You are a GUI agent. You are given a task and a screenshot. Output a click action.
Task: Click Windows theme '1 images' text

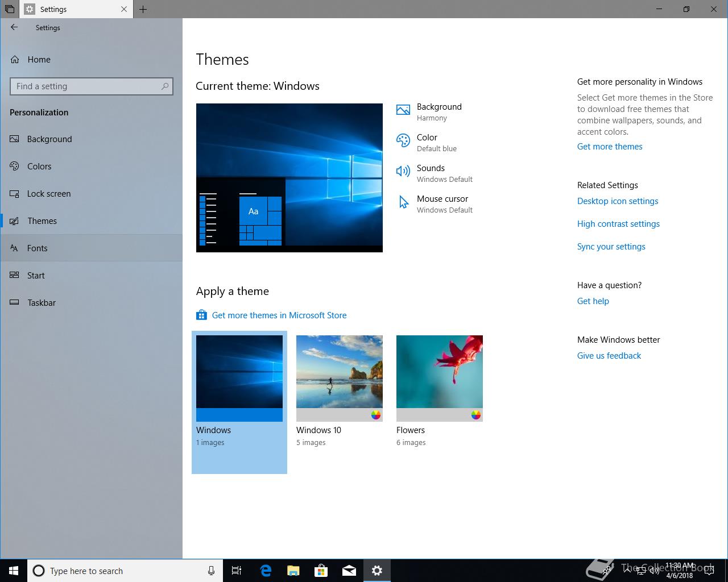pyautogui.click(x=210, y=443)
